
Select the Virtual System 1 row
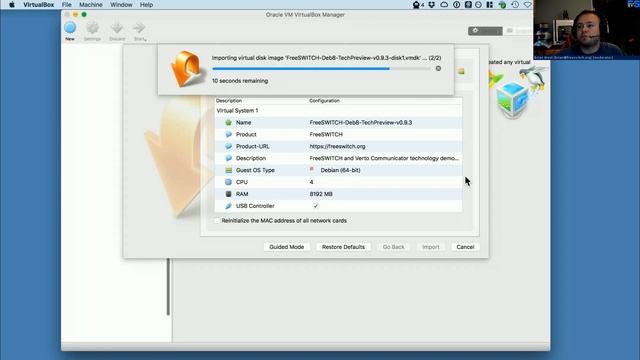338,111
